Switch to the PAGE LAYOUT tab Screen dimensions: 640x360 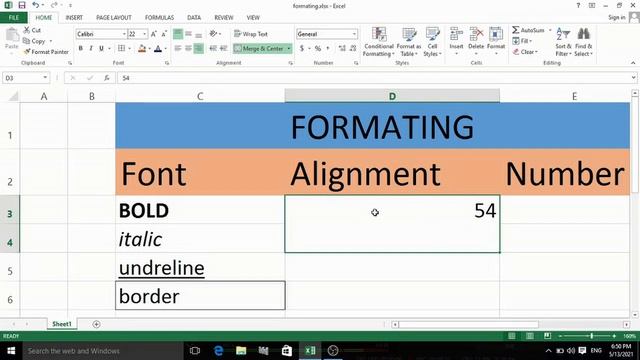click(114, 18)
